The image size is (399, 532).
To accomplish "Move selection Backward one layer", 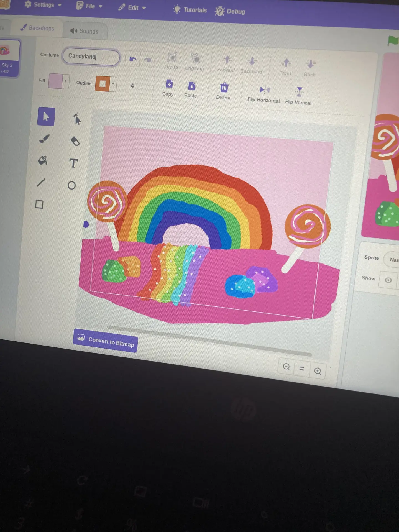I will [251, 65].
